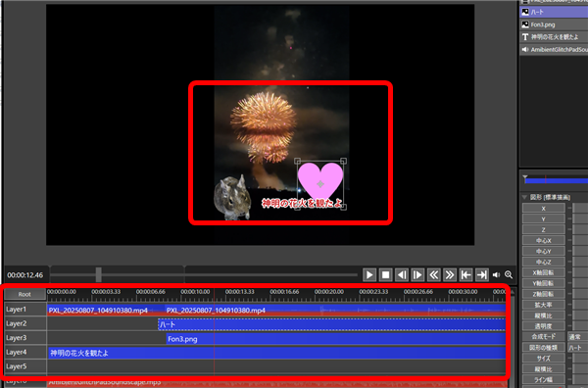Click 00:00:03.33 on the time ruler
This screenshot has width=588, height=388.
(106, 292)
